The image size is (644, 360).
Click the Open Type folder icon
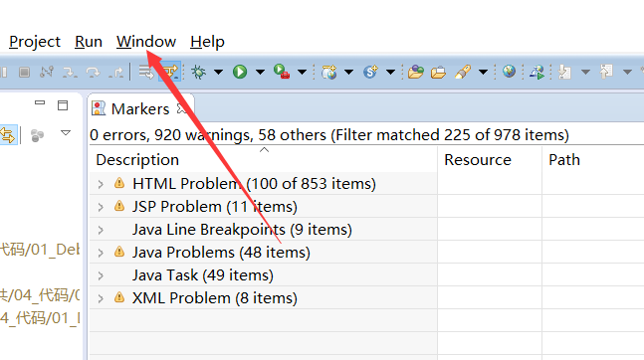pyautogui.click(x=416, y=73)
